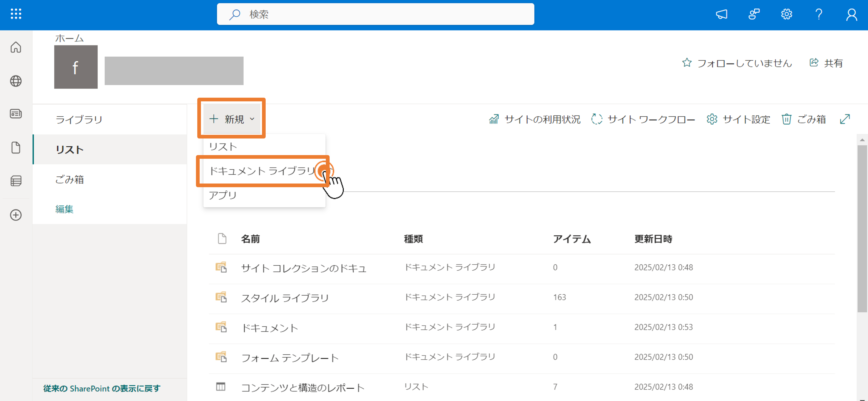Open the help question mark icon
This screenshot has height=401, width=868.
click(819, 14)
